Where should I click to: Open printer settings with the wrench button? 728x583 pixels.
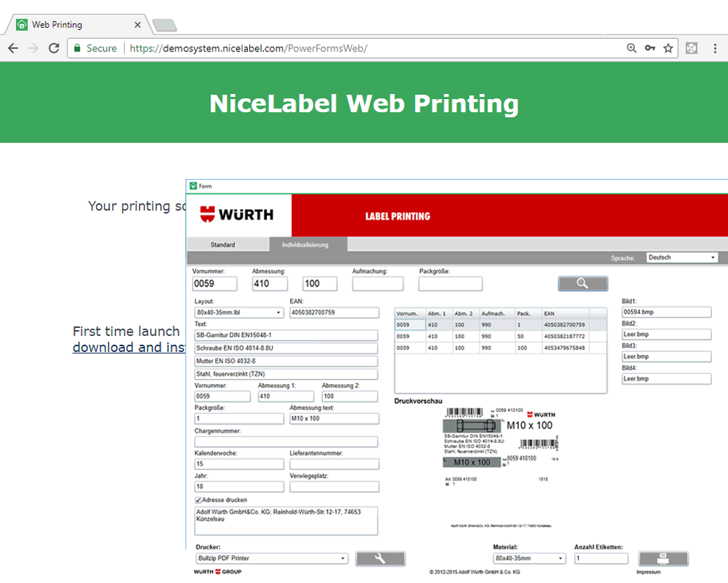[x=380, y=558]
